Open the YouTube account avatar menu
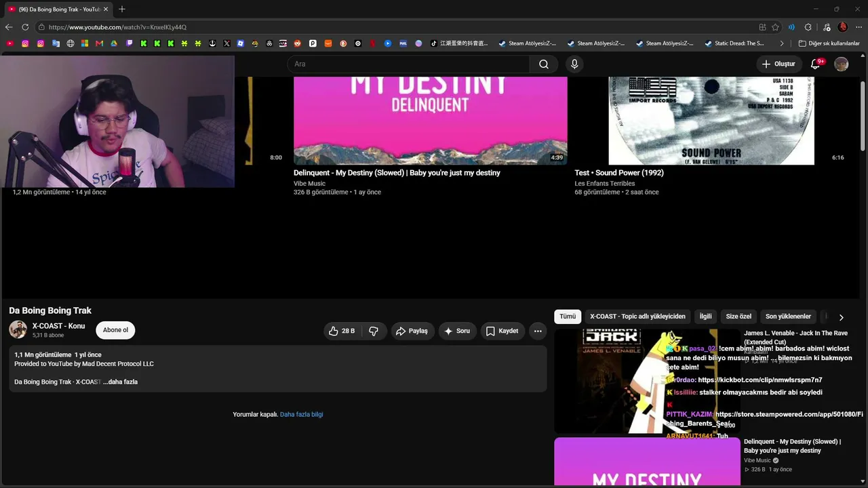Screen dimensions: 868x488 click(842, 64)
